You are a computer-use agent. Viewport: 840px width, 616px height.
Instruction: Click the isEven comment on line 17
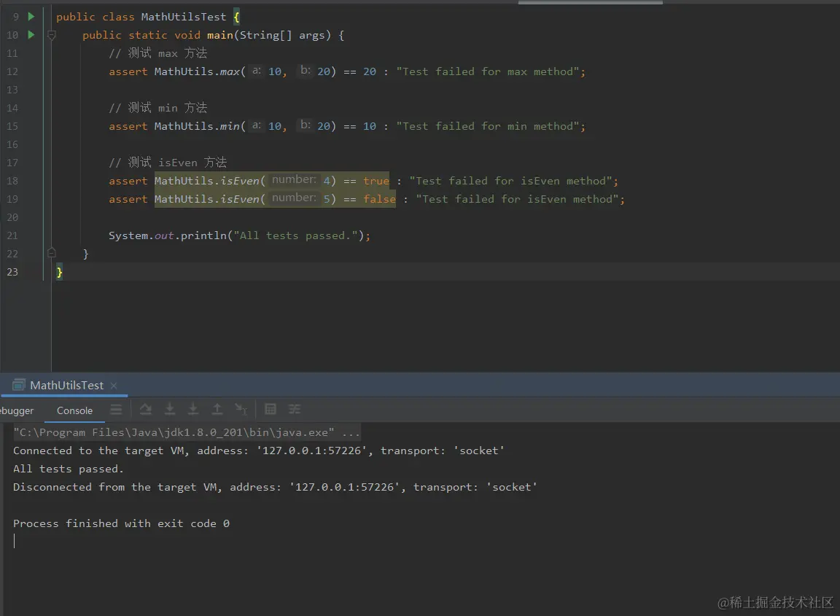tap(168, 163)
